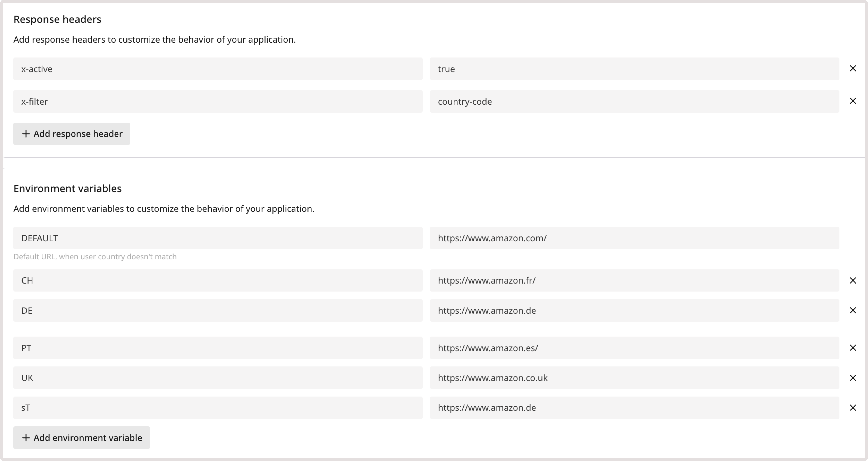Remove the sT environment variable row
Screen dimensions: 868x461
pyautogui.click(x=853, y=408)
